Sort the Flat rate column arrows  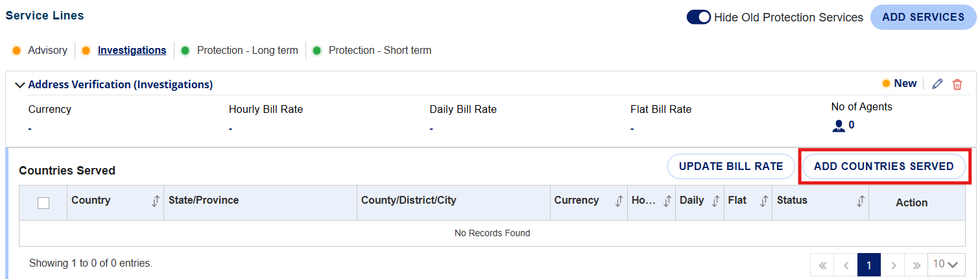coord(764,201)
